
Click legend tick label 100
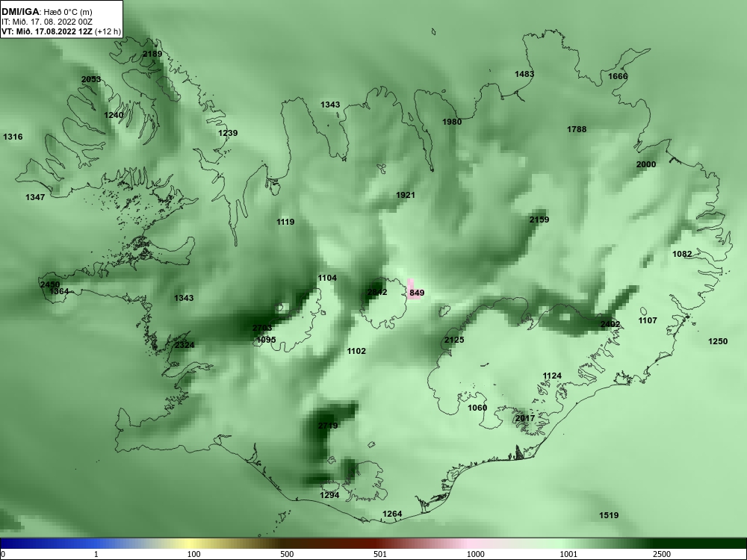click(193, 554)
